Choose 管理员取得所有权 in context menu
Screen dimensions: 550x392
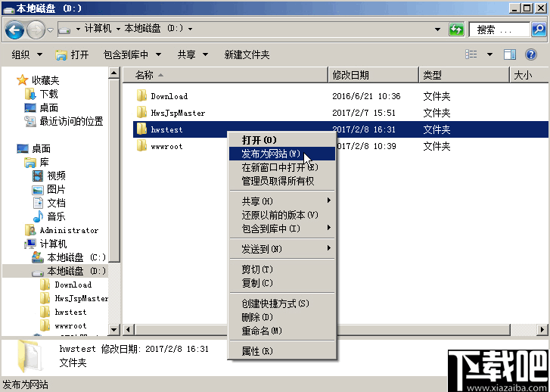click(282, 181)
